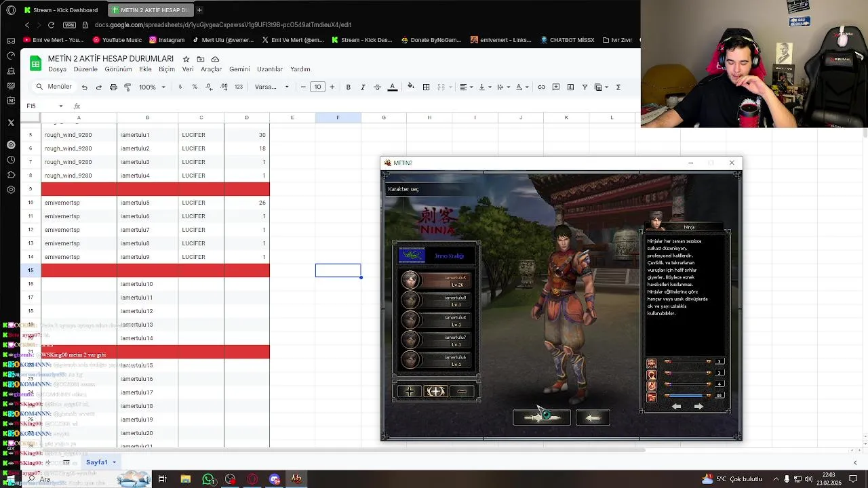Decrease font size minus button
Viewport: 868px width, 488px height.
[x=303, y=87]
